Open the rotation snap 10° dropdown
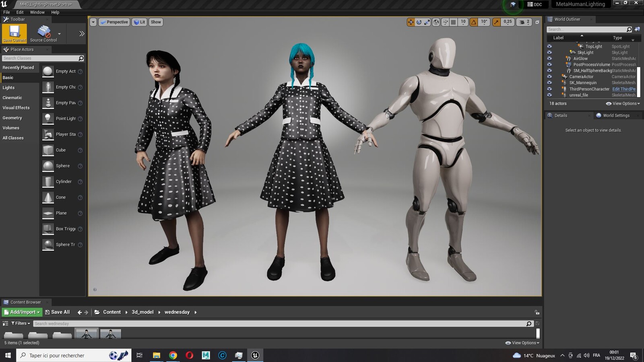 (484, 22)
